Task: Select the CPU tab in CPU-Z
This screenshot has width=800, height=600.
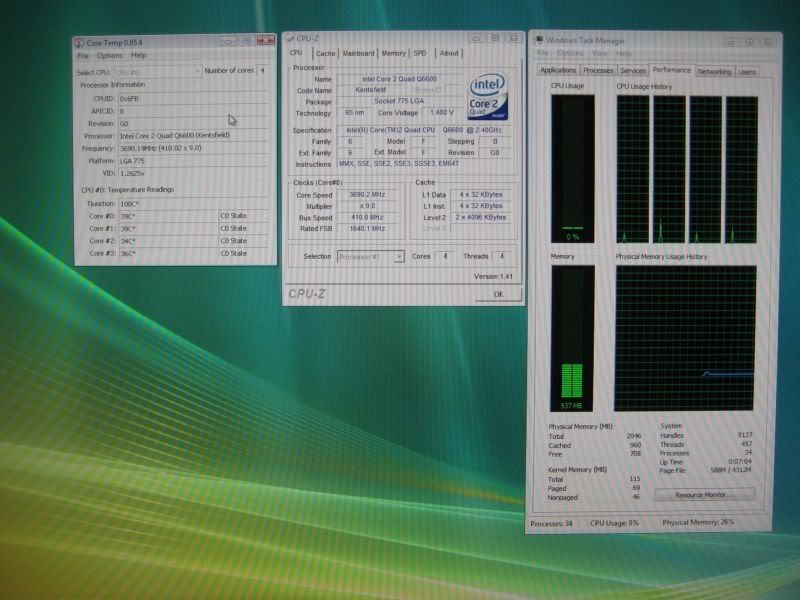Action: pyautogui.click(x=296, y=53)
